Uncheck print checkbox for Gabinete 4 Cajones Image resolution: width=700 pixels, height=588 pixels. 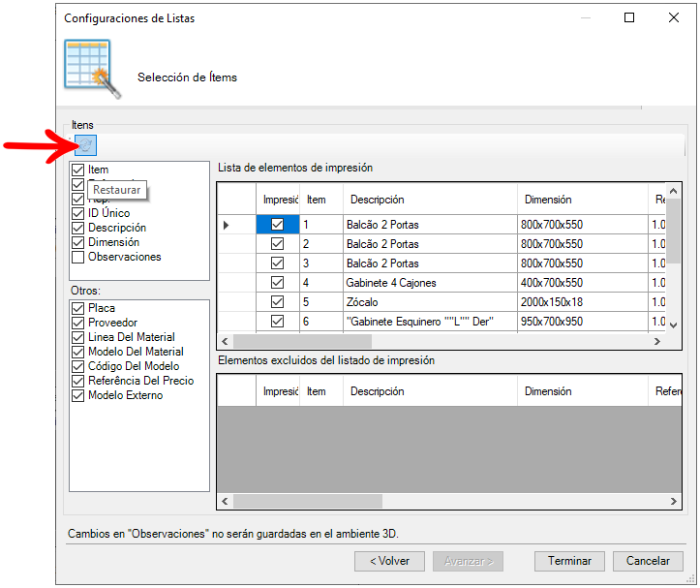pos(277,283)
